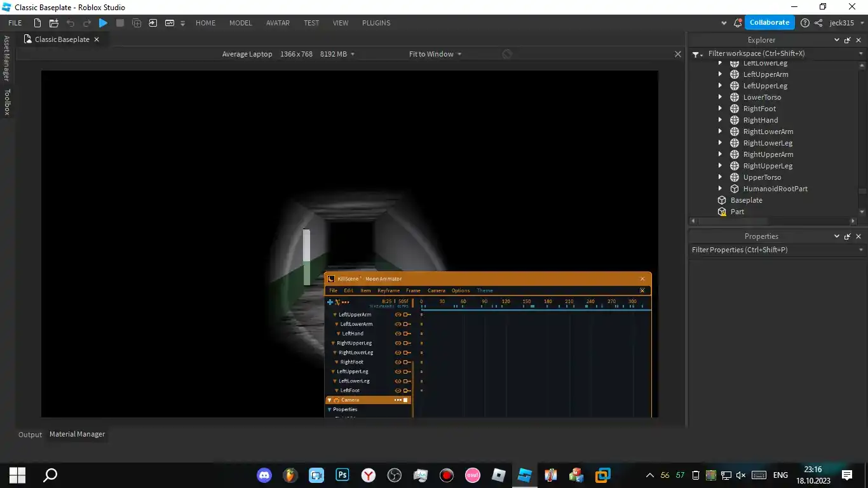The width and height of the screenshot is (868, 488).
Task: Open Windows search on the taskbar
Action: coord(50,475)
